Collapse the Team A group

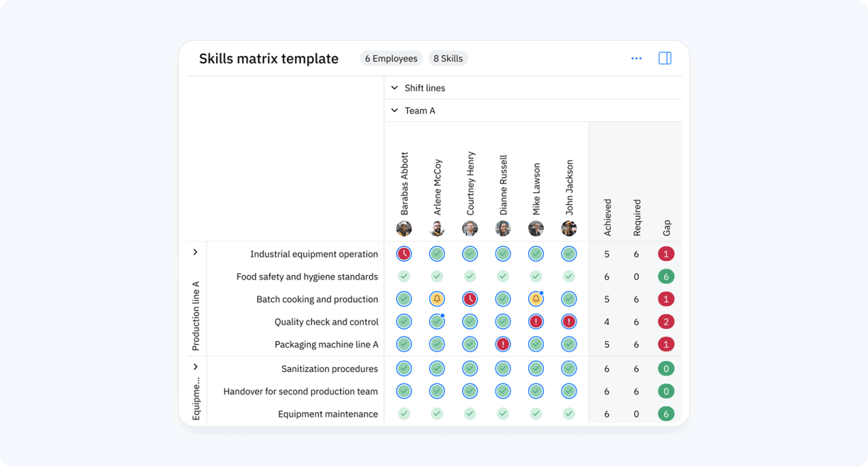394,110
